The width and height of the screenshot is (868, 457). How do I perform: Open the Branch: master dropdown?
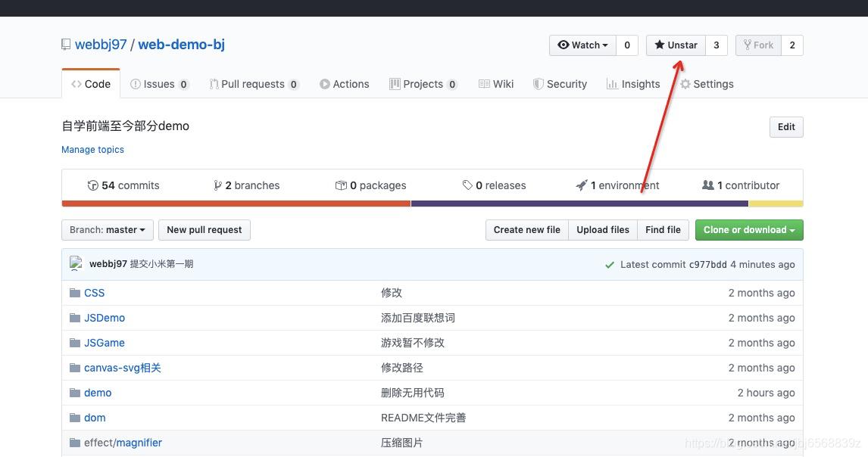108,229
